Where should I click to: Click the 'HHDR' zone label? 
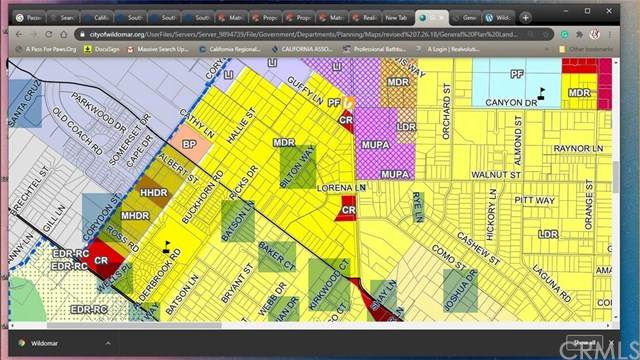[x=153, y=193]
